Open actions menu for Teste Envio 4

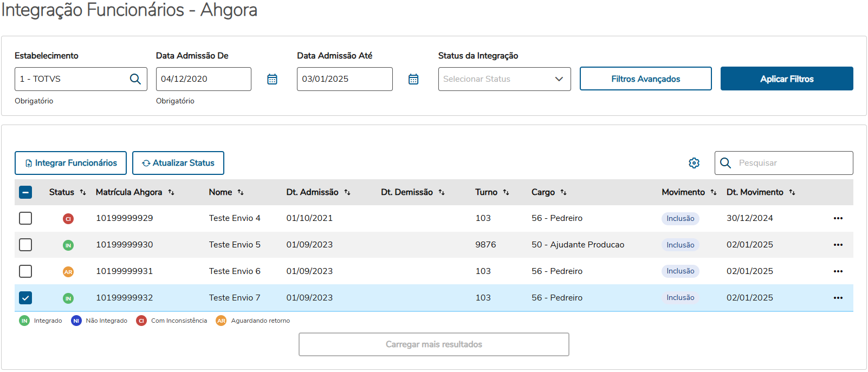[x=838, y=218]
